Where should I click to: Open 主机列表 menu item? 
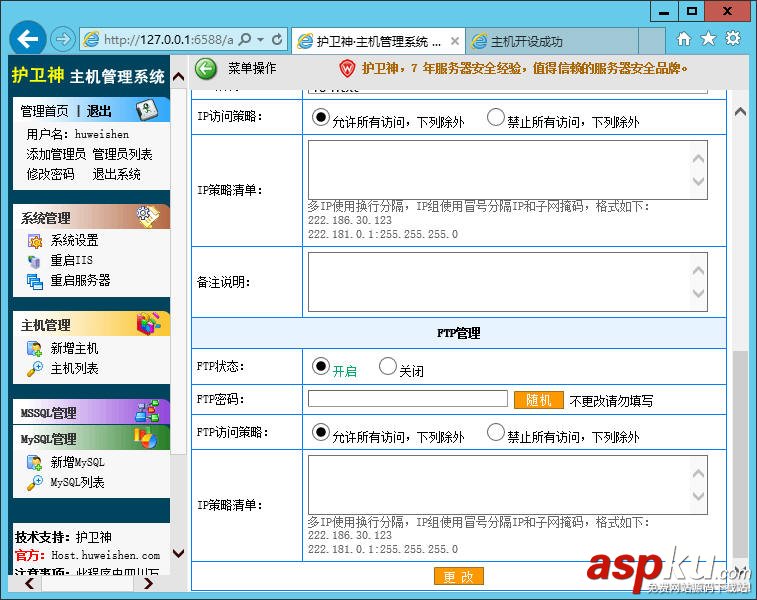(74, 369)
